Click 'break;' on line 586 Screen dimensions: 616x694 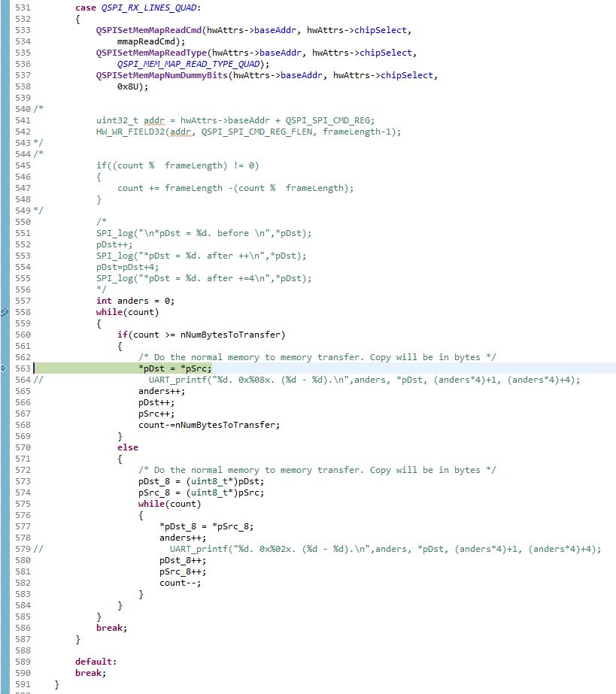pos(111,628)
